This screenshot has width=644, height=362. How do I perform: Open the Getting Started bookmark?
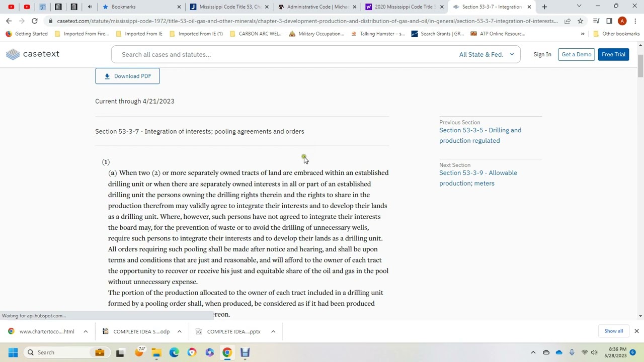click(26, 34)
